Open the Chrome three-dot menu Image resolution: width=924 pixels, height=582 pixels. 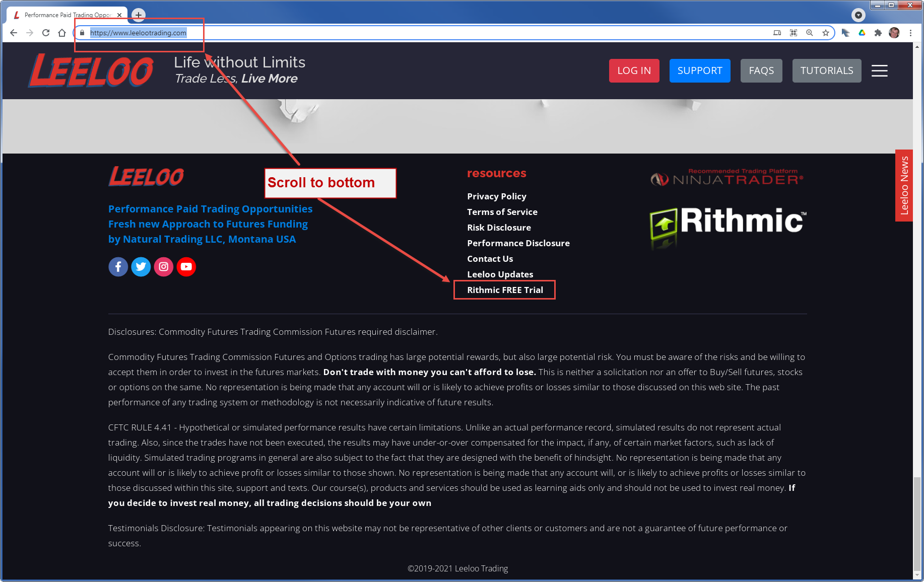tap(910, 33)
